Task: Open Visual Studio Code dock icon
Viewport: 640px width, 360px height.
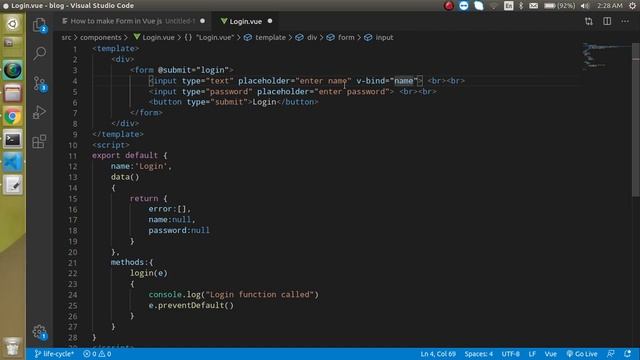Action: pos(13,162)
